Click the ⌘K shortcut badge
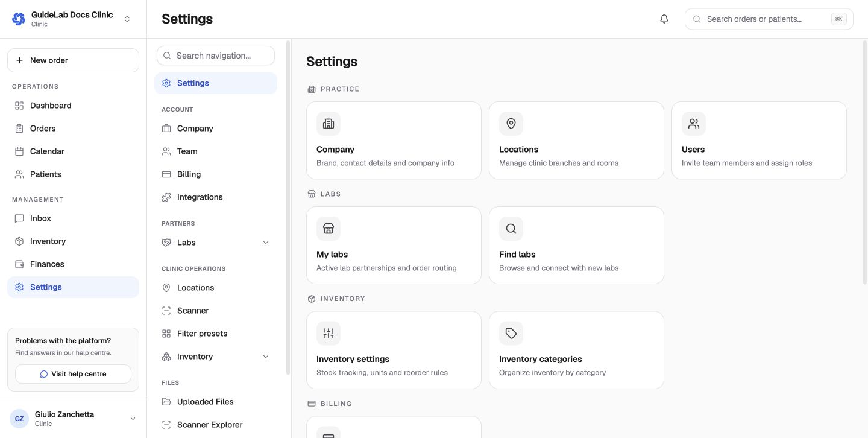868x438 pixels. click(838, 19)
